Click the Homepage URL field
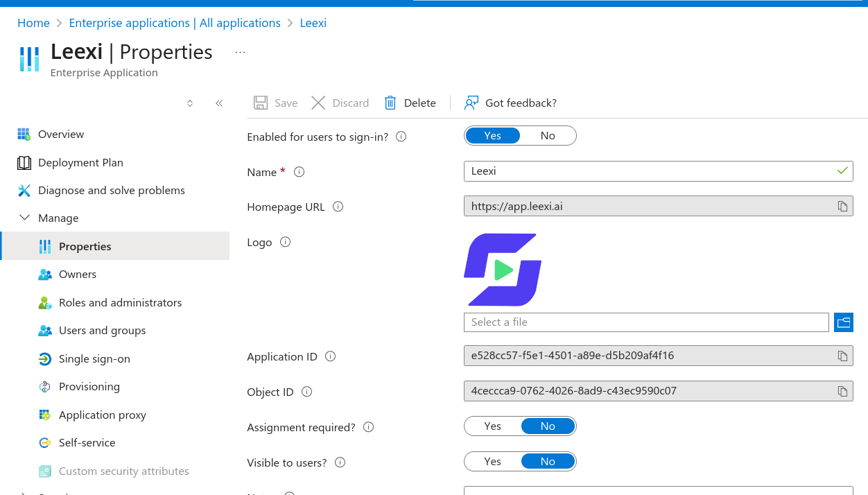 pos(658,206)
